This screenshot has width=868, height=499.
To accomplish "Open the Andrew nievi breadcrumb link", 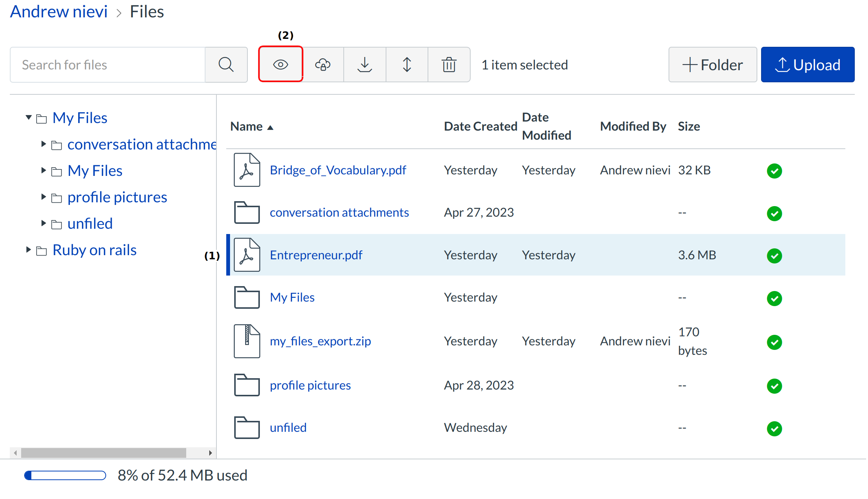I will tap(59, 12).
